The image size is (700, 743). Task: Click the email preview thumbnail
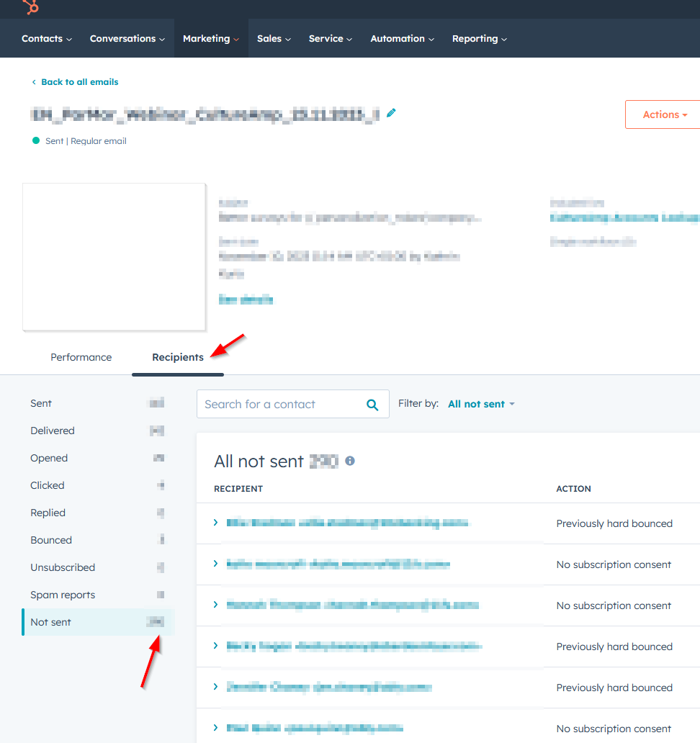(114, 256)
